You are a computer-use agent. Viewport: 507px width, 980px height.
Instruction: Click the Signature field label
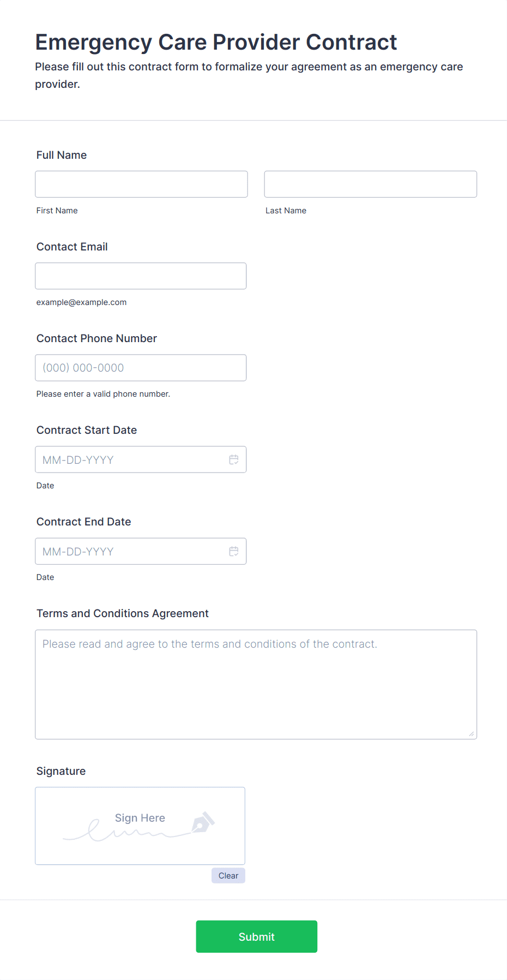tap(61, 771)
